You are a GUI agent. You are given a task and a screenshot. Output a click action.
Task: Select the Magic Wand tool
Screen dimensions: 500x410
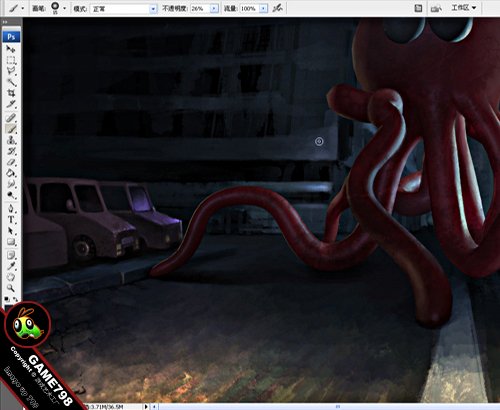(11, 82)
